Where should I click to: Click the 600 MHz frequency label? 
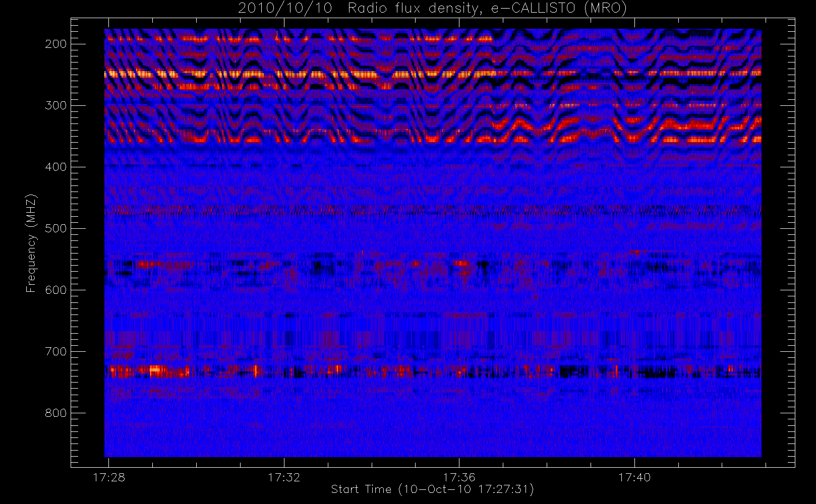(55, 290)
